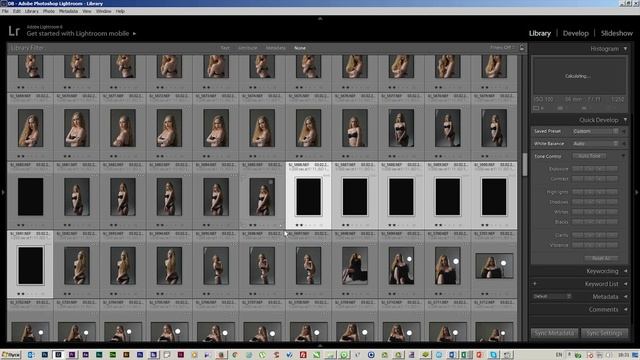The height and width of the screenshot is (360, 640).
Task: Adjust the Exposure quick develop control
Action: [595, 169]
